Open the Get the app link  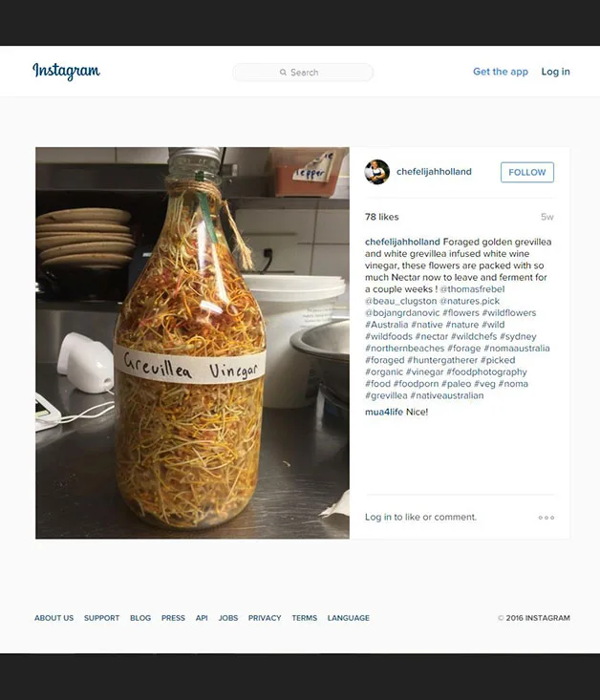click(501, 72)
